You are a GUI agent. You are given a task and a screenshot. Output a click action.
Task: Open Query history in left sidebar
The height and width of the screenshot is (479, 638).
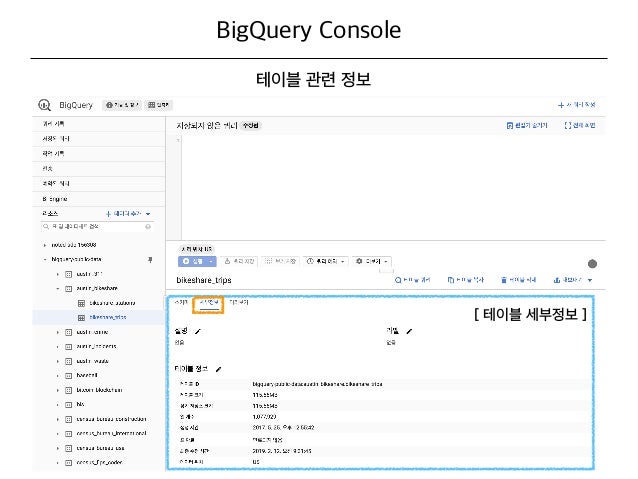[x=53, y=123]
